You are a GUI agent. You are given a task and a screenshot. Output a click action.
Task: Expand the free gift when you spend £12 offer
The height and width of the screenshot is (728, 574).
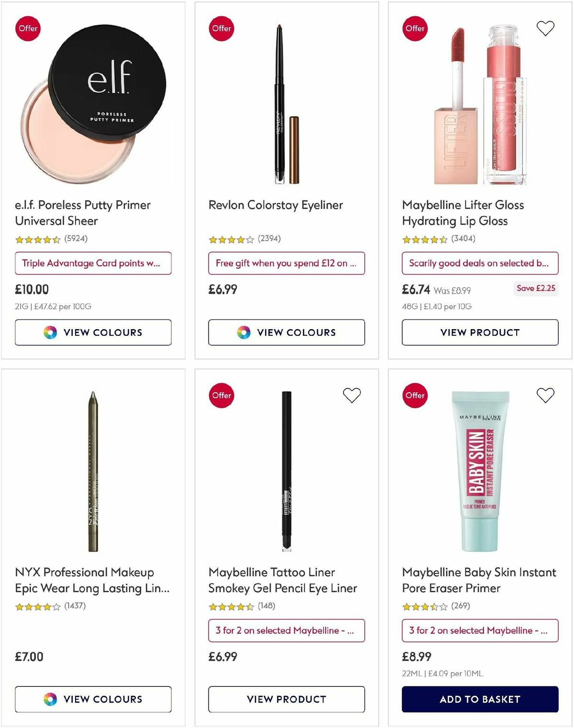click(287, 263)
